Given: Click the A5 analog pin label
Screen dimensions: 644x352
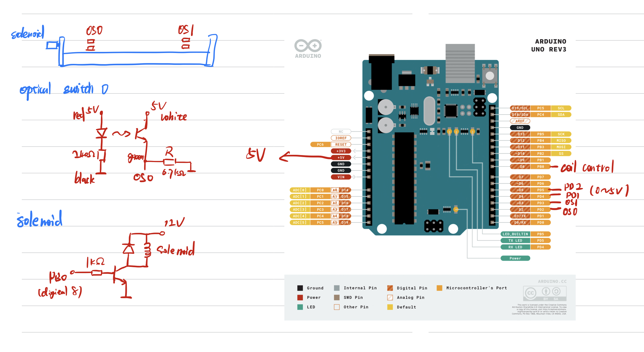Looking at the screenshot, I should pos(335,223).
